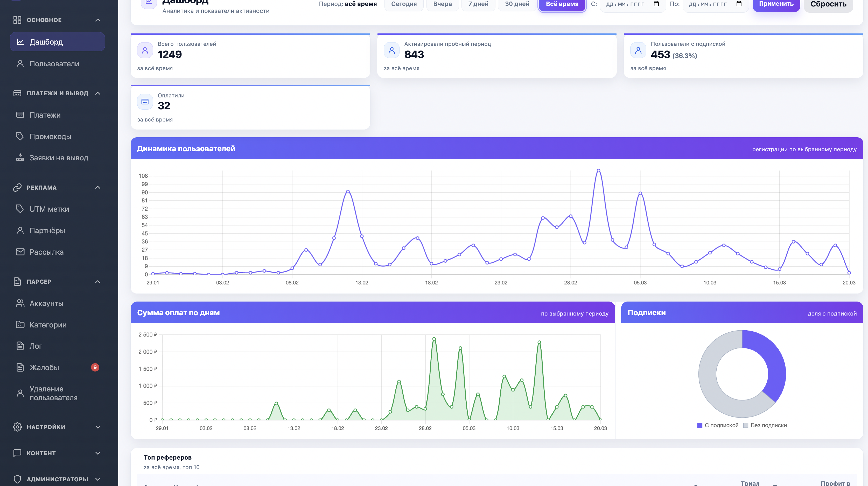Toggle the С подпиской legend item

click(x=718, y=425)
